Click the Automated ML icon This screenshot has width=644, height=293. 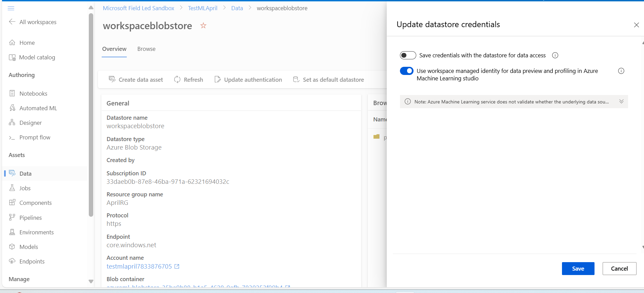pyautogui.click(x=12, y=108)
